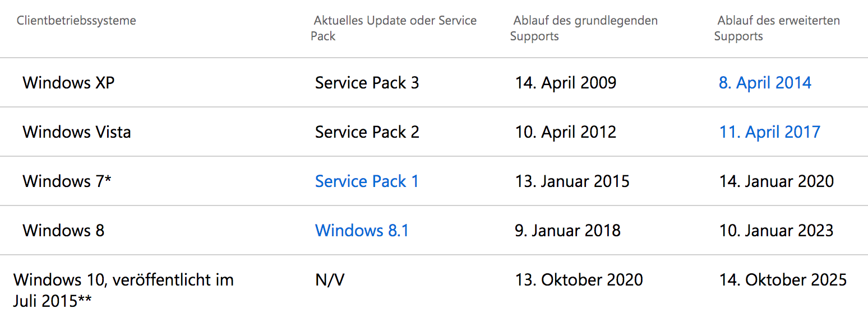Select the Windows Vista cell
This screenshot has height=318, width=868.
coord(77,132)
